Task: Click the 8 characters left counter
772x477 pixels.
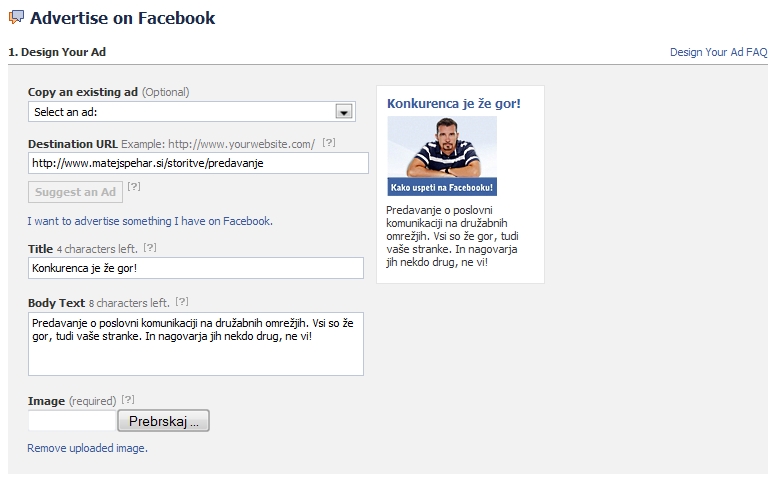Action: [129, 303]
